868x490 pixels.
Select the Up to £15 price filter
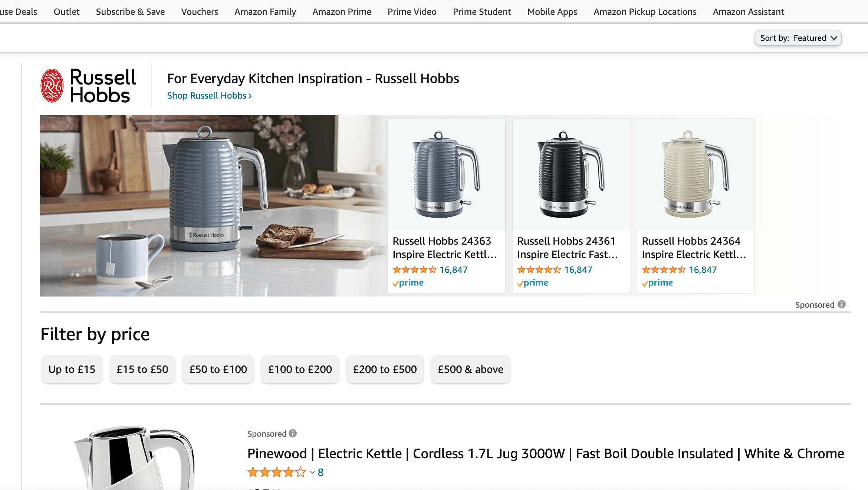(72, 369)
